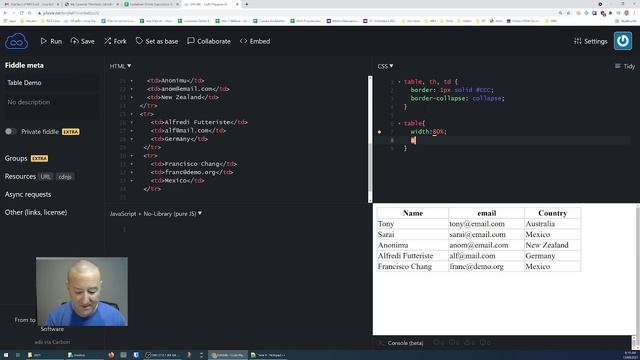Screen dimensions: 640x360
Task: Click the Firefox icon in taskbar
Action: pos(111,355)
